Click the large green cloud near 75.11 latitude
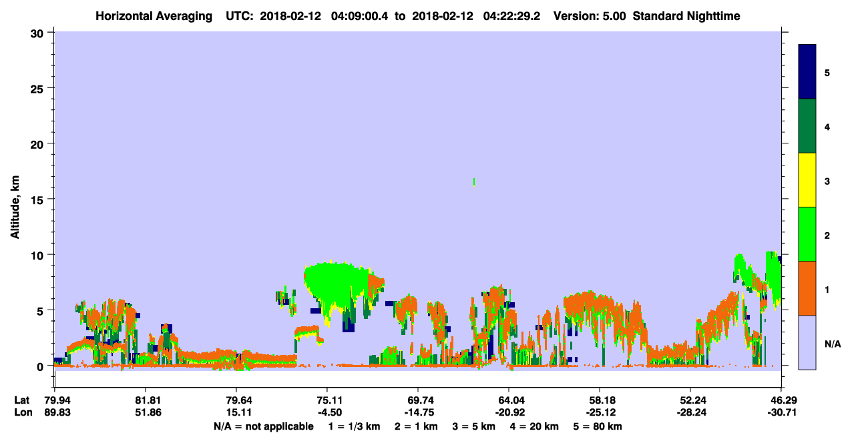 click(337, 286)
